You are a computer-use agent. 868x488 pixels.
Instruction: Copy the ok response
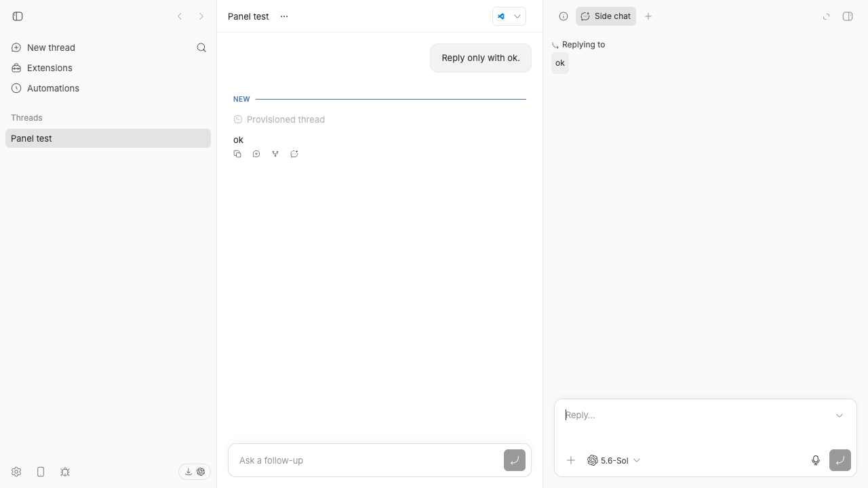[x=237, y=154]
